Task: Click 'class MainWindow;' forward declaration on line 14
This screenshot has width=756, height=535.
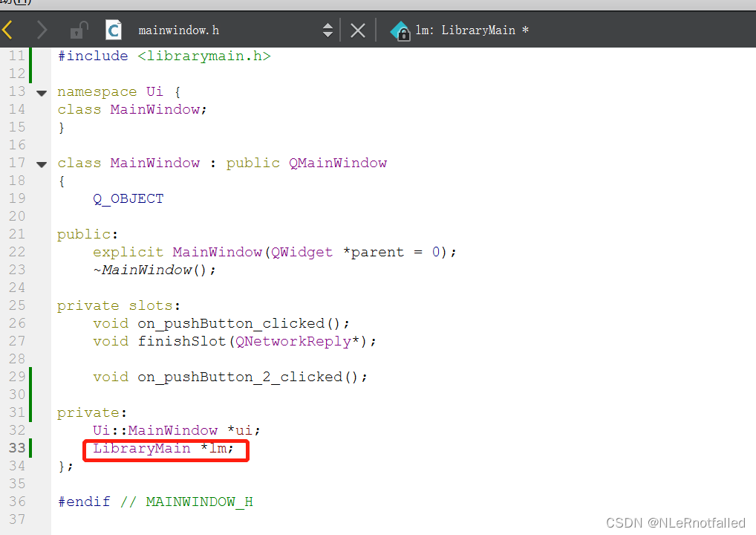Action: pos(132,109)
